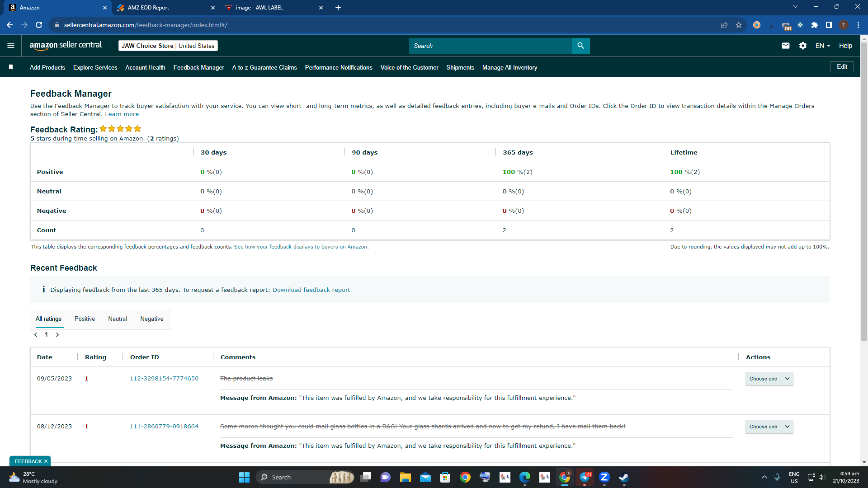Select the All ratings tab
The width and height of the screenshot is (868, 488).
[48, 319]
